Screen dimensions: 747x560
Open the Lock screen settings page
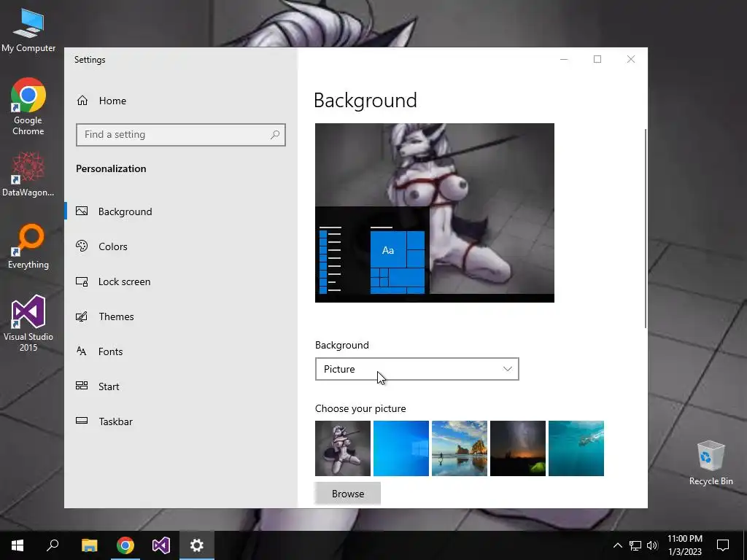(x=181, y=281)
